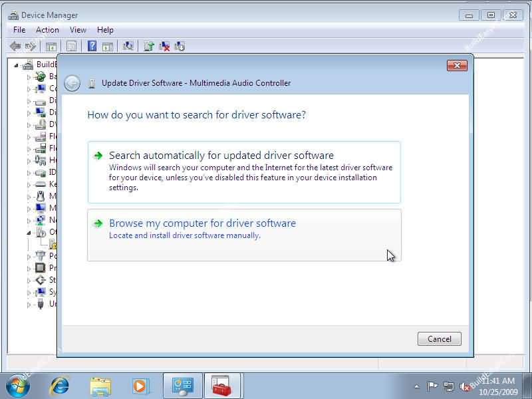The height and width of the screenshot is (399, 532).
Task: Open the Windows Start menu orb
Action: (x=17, y=386)
